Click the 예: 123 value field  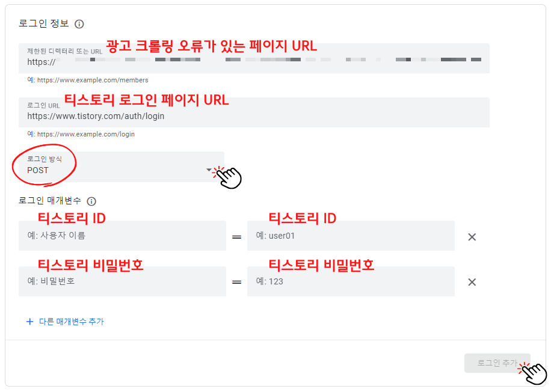tap(351, 281)
